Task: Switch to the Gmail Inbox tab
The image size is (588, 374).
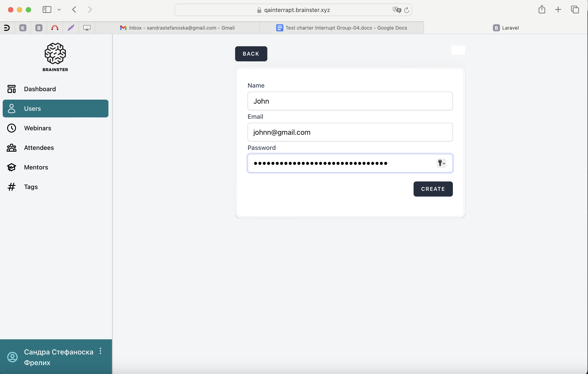Action: click(x=177, y=28)
